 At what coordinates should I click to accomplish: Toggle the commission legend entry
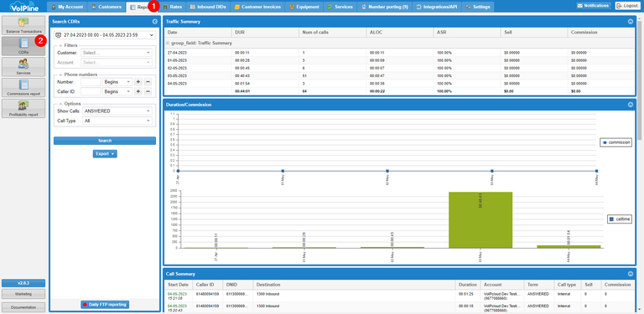(615, 142)
